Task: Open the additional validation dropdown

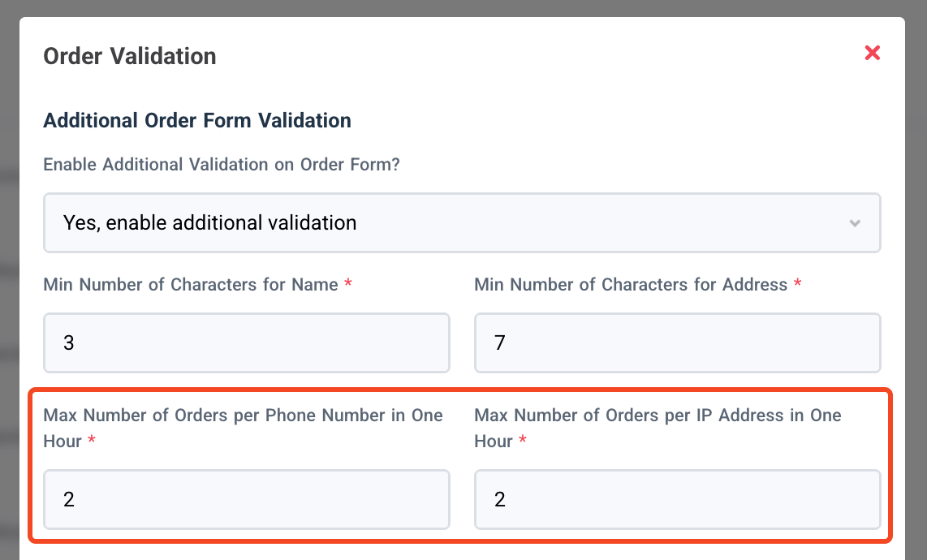Action: pos(462,222)
